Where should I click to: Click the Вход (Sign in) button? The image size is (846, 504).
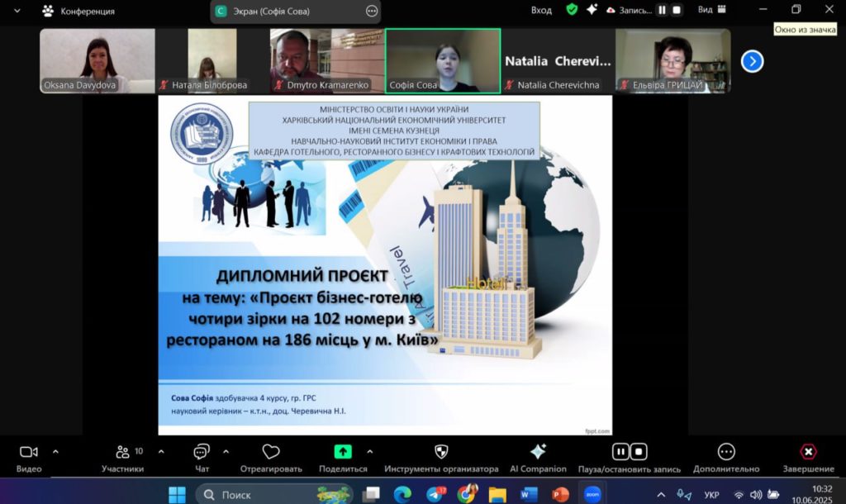tap(541, 10)
